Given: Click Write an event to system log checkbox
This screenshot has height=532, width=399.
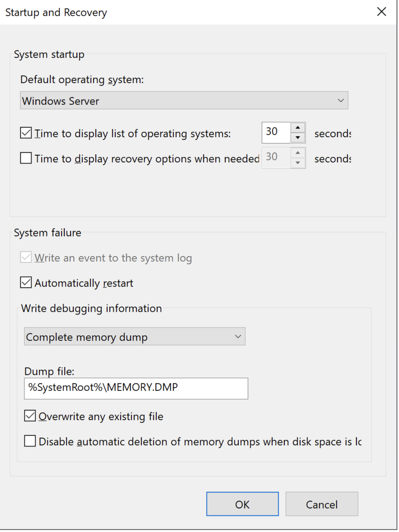Looking at the screenshot, I should click(26, 258).
